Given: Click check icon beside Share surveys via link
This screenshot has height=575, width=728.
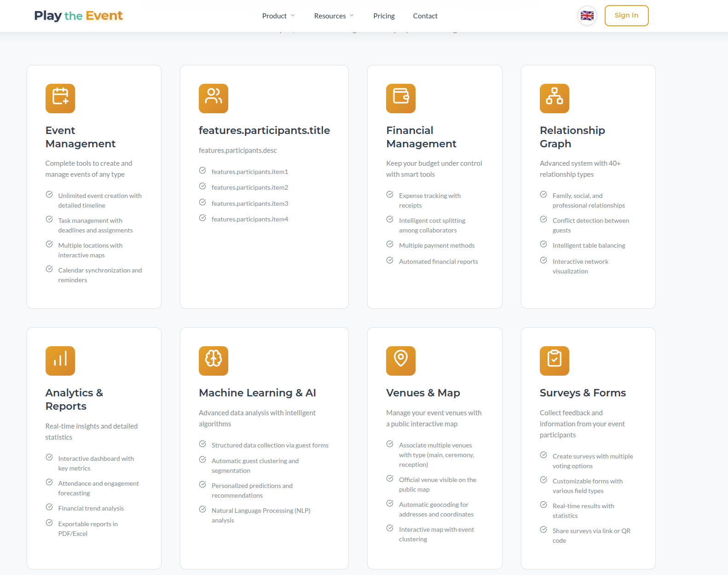Looking at the screenshot, I should tap(543, 529).
